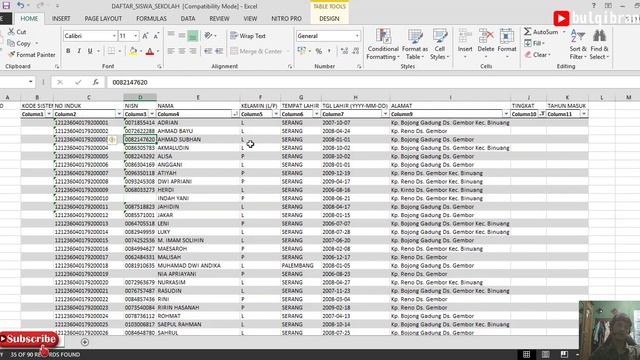Click Increase Decimal icon
This screenshot has height=360, width=640.
tap(344, 51)
